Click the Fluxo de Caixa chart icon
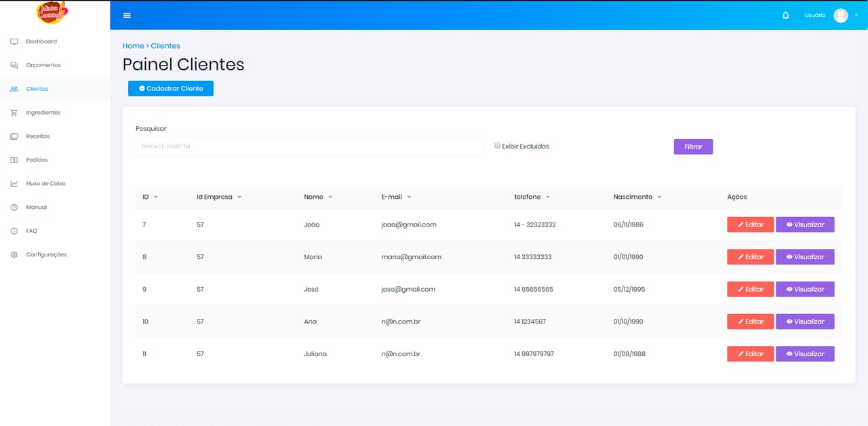This screenshot has width=868, height=426. pos(14,184)
